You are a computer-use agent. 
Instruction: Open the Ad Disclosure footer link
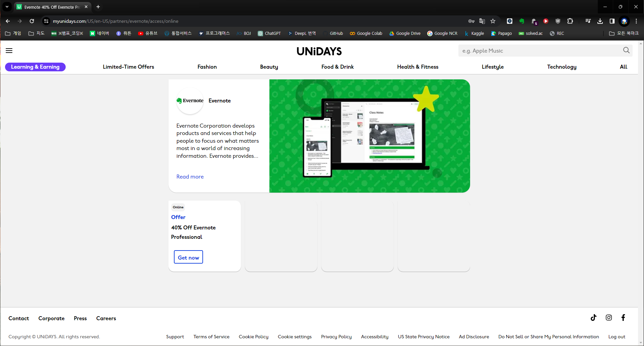(x=474, y=337)
